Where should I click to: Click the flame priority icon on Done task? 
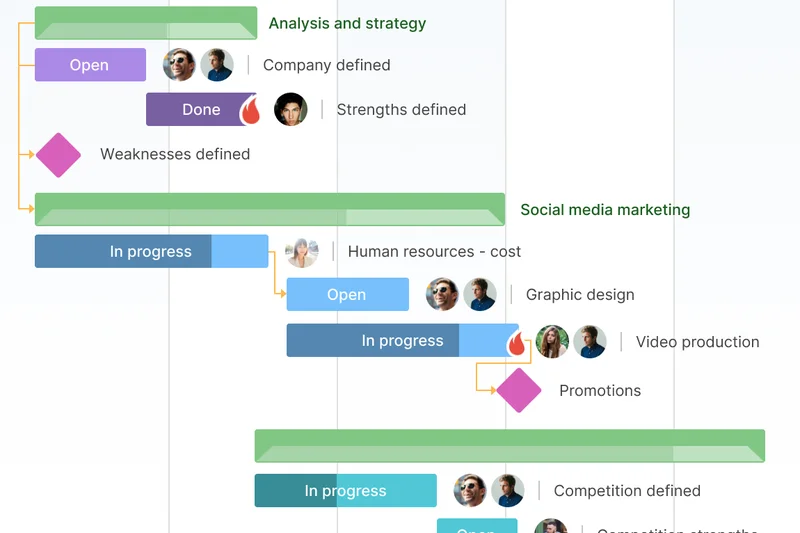pyautogui.click(x=250, y=110)
